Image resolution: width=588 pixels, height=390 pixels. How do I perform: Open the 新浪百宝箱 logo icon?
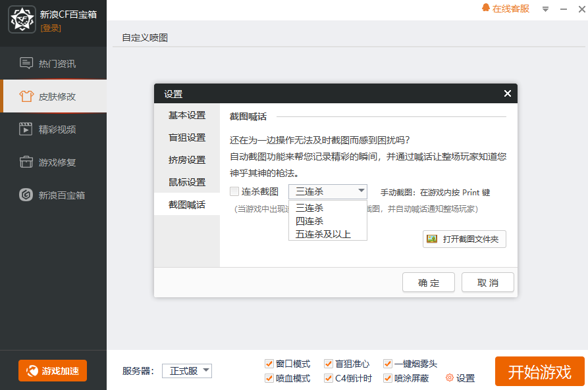(26, 195)
